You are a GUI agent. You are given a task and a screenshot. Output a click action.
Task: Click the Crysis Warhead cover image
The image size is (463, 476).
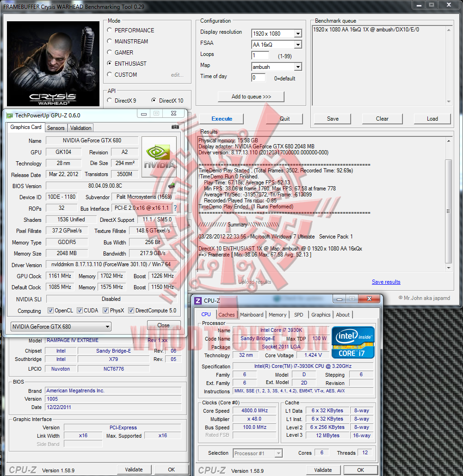coord(53,64)
